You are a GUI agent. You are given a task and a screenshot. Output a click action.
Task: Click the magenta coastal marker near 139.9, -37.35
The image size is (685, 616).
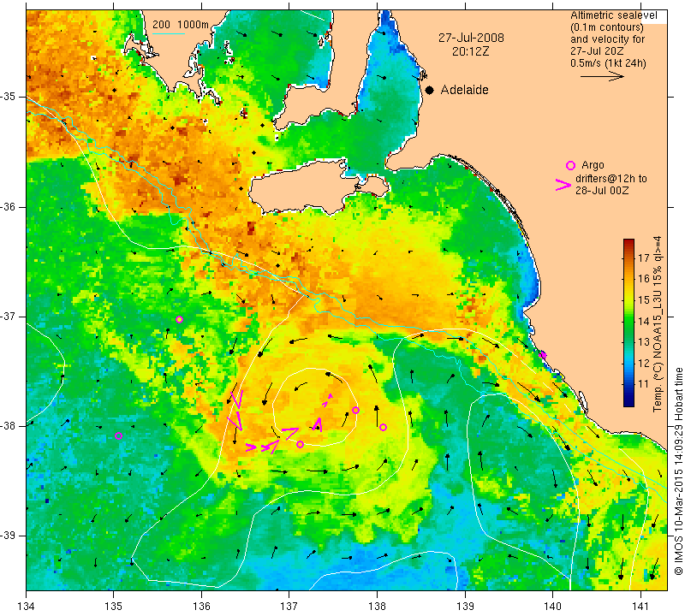pyautogui.click(x=543, y=355)
